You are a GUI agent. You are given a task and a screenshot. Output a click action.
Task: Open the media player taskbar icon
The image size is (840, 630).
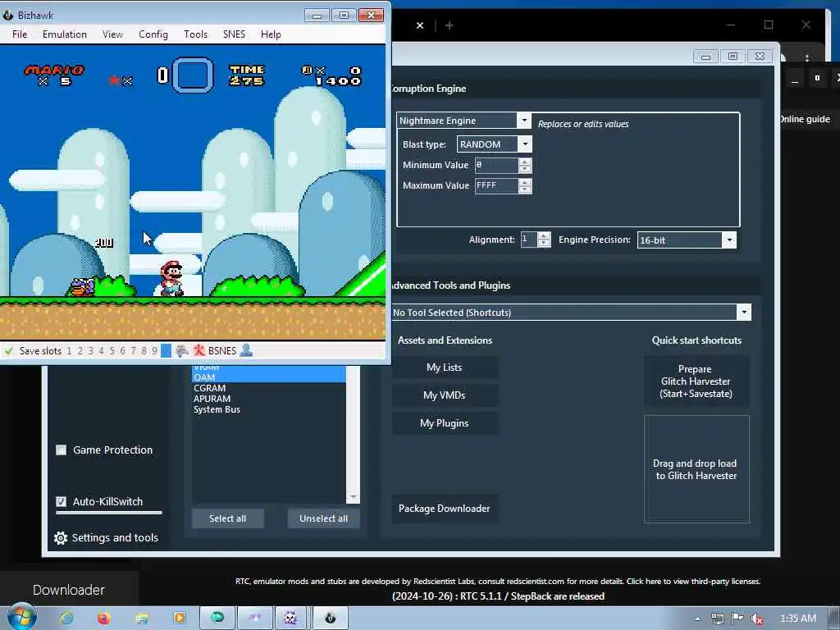pyautogui.click(x=180, y=619)
